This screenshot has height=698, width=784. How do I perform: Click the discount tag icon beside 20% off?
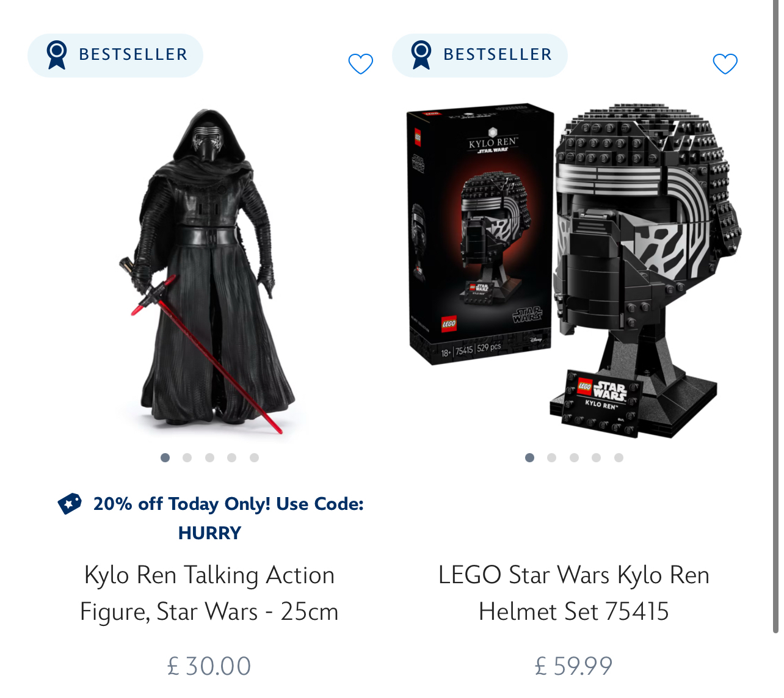(70, 504)
